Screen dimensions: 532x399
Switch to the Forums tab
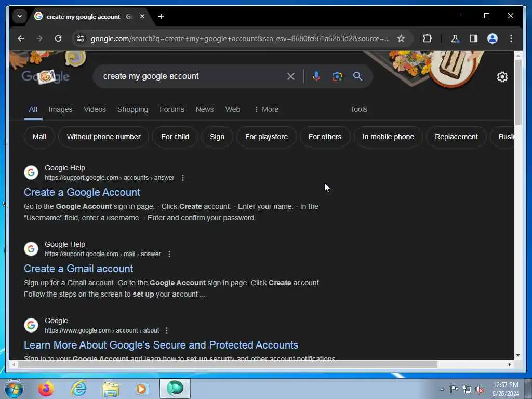171,109
